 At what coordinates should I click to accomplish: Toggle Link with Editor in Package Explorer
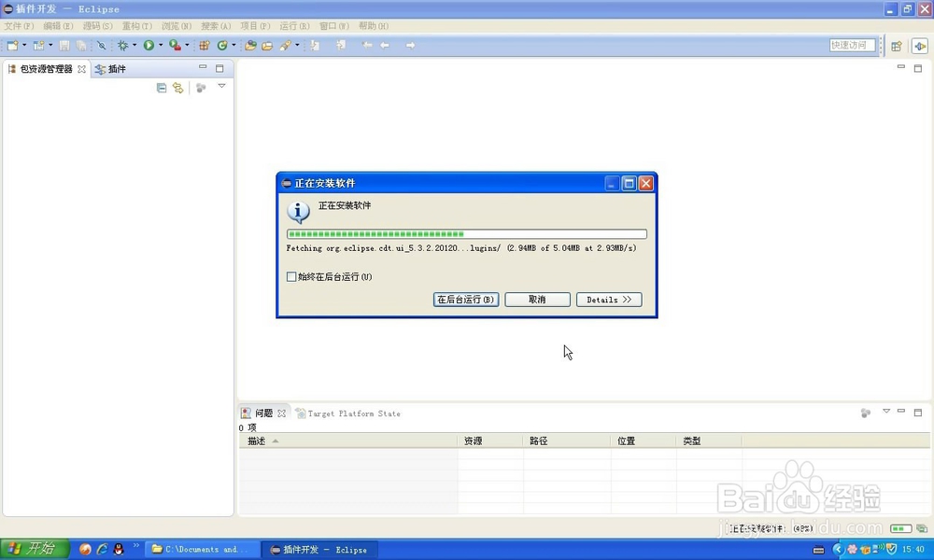coord(178,88)
